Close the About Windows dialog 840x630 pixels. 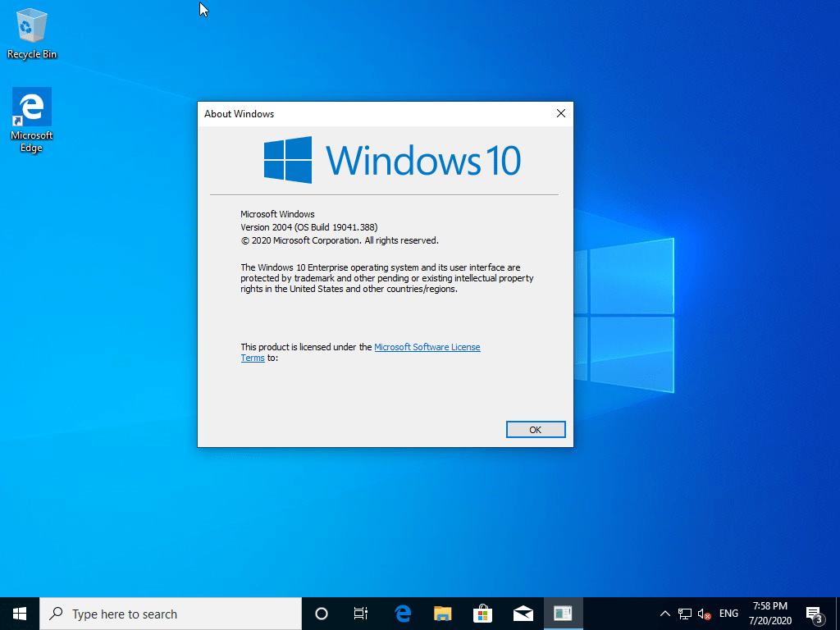tap(560, 113)
